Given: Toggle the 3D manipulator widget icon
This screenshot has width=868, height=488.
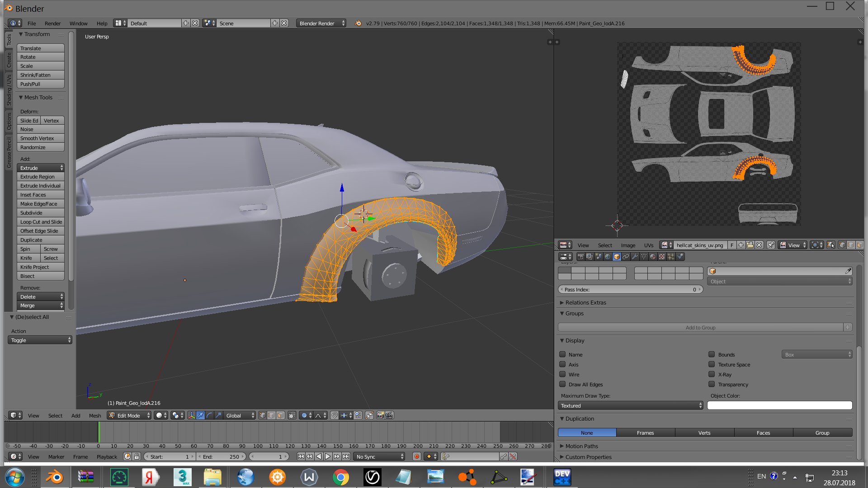Looking at the screenshot, I should pyautogui.click(x=192, y=415).
